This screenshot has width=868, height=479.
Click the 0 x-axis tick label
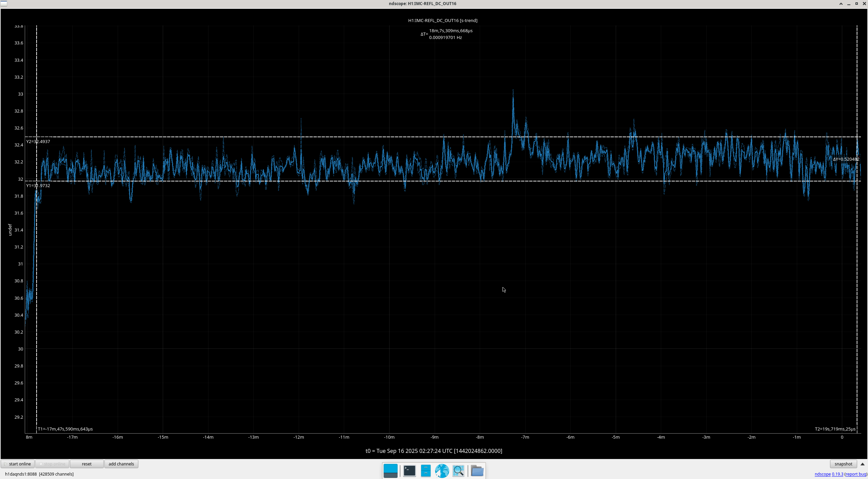click(842, 437)
